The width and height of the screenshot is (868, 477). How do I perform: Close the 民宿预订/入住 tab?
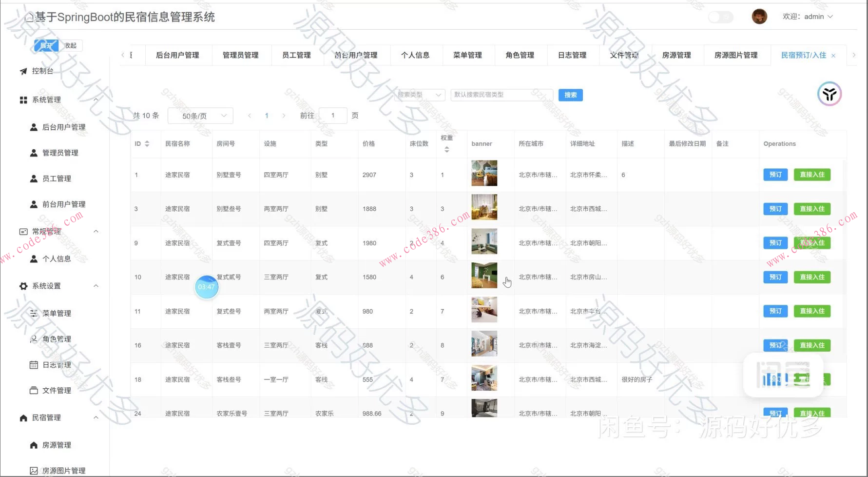833,56
